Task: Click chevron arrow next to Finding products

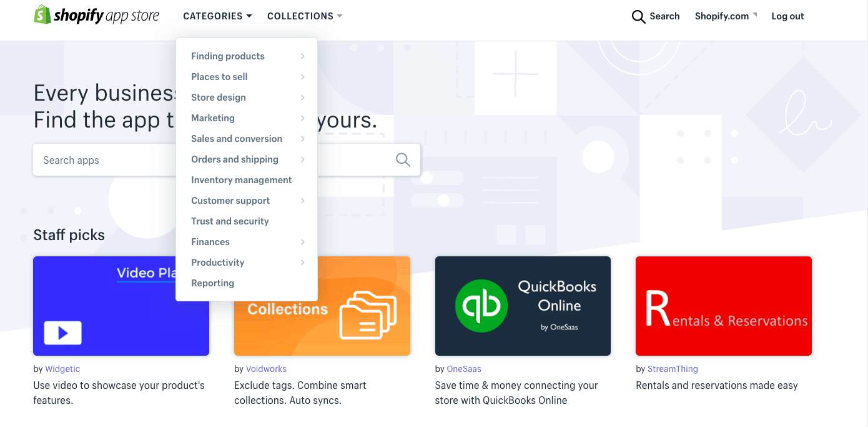Action: 302,56
